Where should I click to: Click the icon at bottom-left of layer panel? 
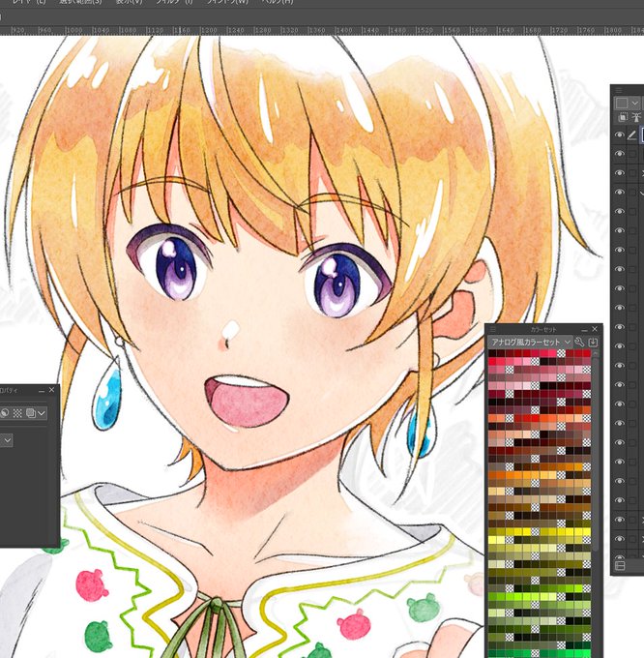point(620,566)
